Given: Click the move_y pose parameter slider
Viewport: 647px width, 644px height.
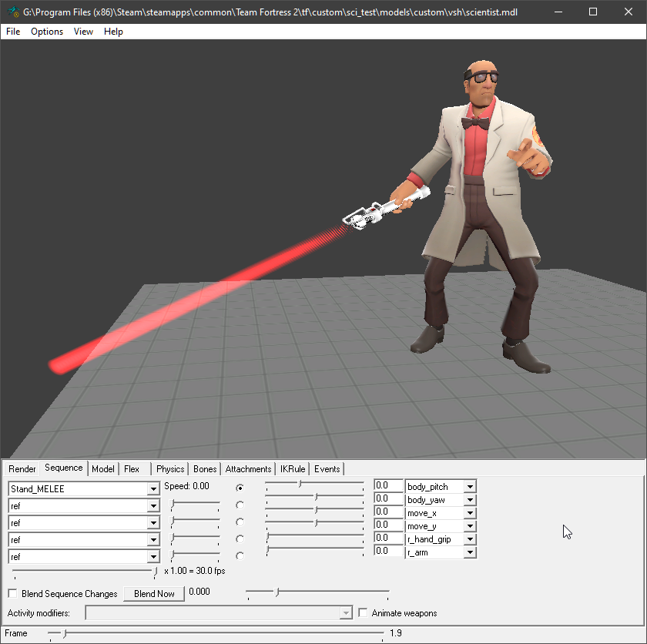Looking at the screenshot, I should 315,523.
